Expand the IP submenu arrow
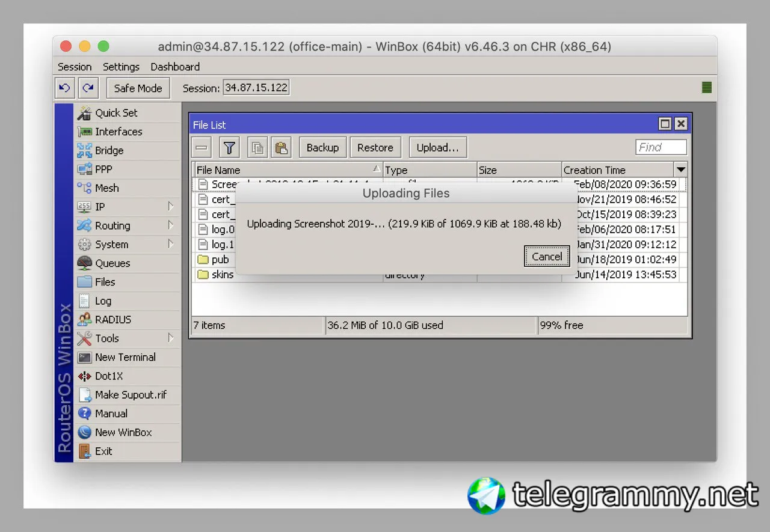Screen dimensions: 770x532 pos(171,207)
